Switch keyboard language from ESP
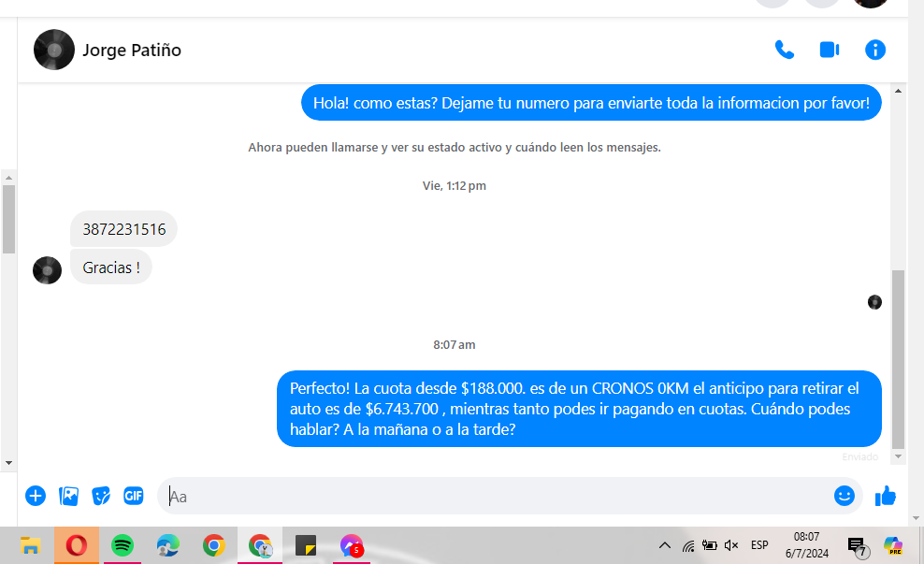The height and width of the screenshot is (564, 924). click(759, 545)
